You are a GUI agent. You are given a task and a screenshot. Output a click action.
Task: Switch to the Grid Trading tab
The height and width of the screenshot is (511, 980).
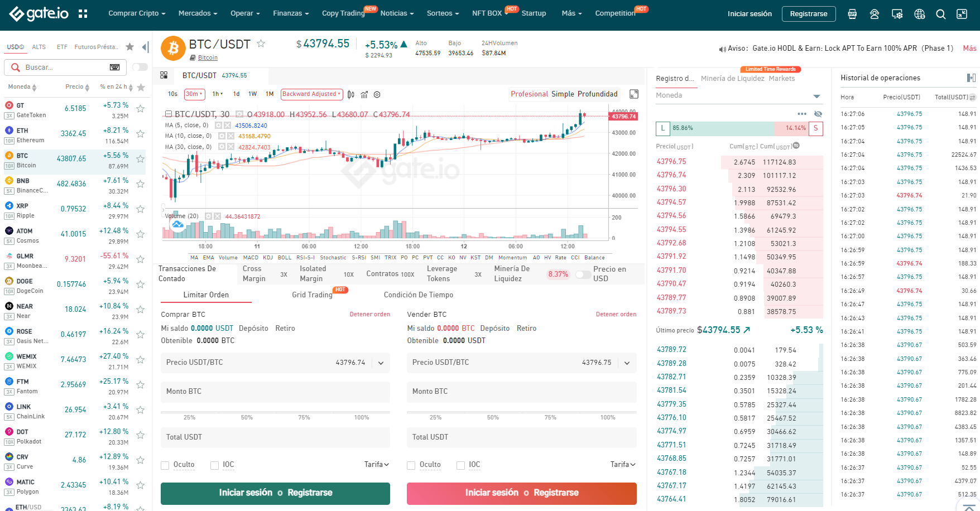[312, 295]
